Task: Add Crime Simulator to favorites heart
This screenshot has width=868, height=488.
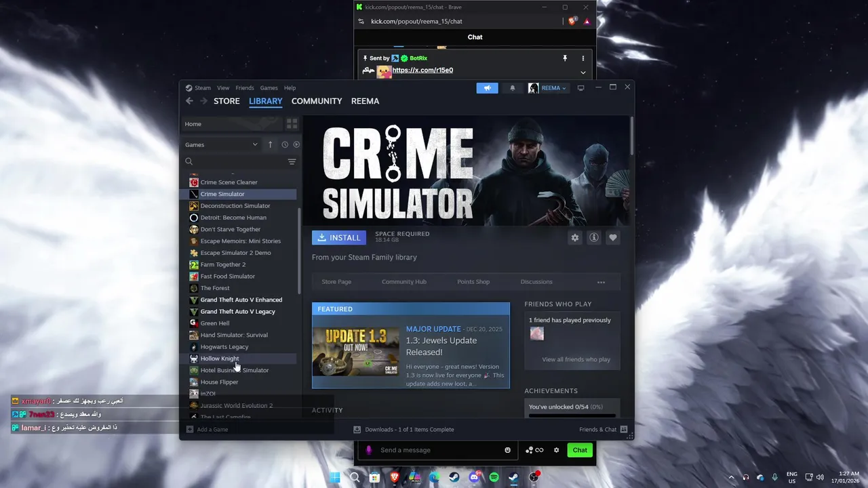Action: (x=613, y=238)
